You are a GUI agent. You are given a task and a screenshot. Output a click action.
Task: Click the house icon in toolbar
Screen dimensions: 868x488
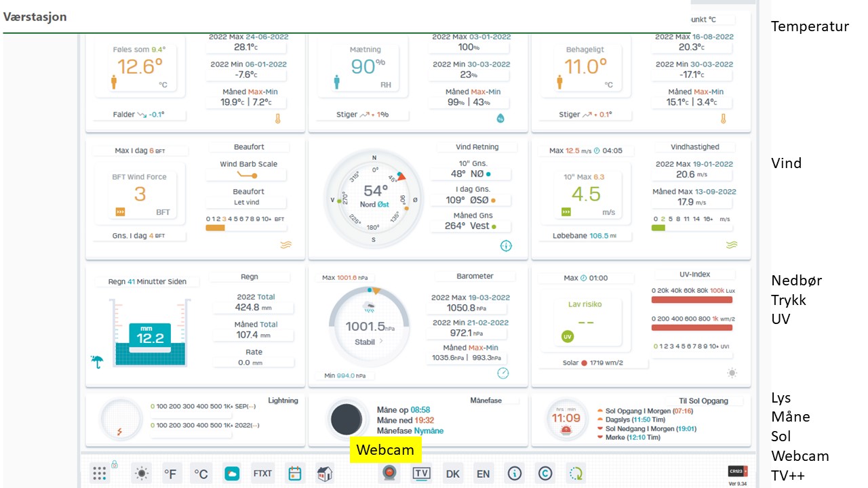pos(325,474)
